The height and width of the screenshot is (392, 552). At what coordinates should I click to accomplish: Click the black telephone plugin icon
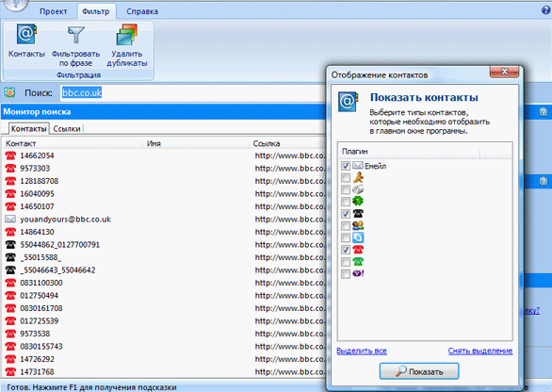coord(358,214)
